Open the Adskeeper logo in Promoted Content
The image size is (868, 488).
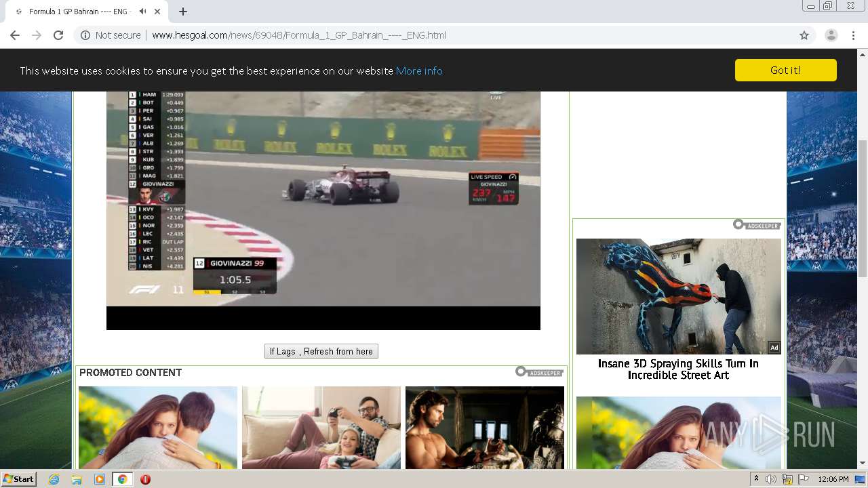click(540, 371)
